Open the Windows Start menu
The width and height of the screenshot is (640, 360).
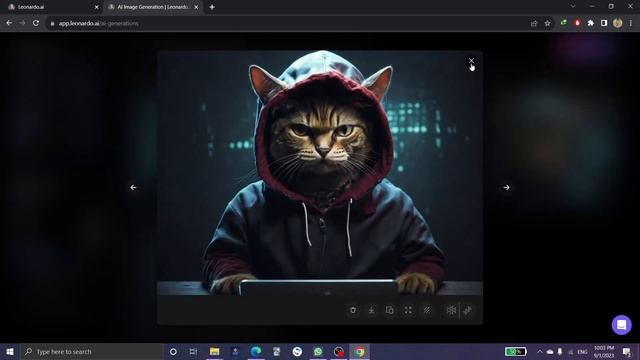coord(10,351)
